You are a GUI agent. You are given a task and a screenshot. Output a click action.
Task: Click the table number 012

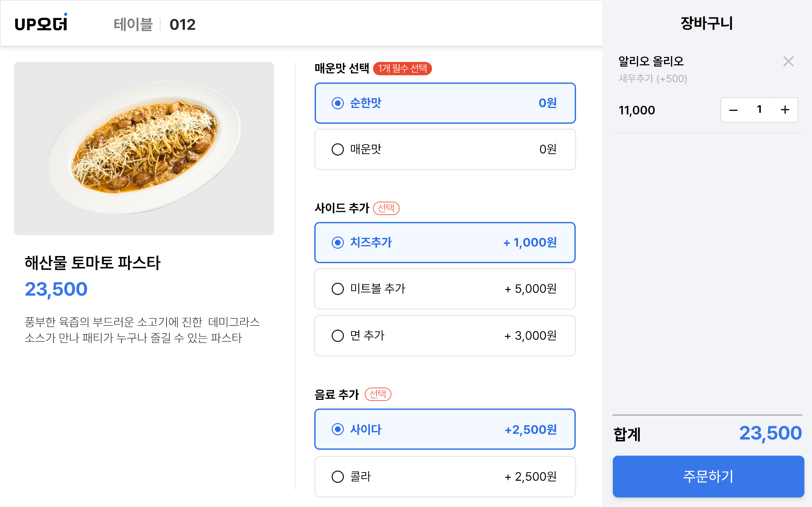point(182,24)
